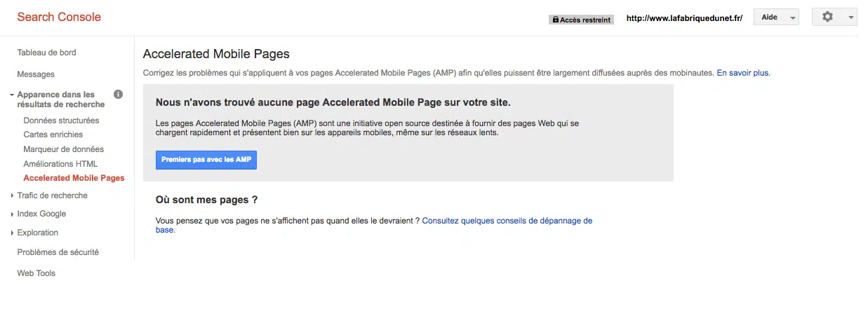Viewport: 868px width, 309px height.
Task: Open Tableau de bord in sidebar
Action: tap(46, 53)
